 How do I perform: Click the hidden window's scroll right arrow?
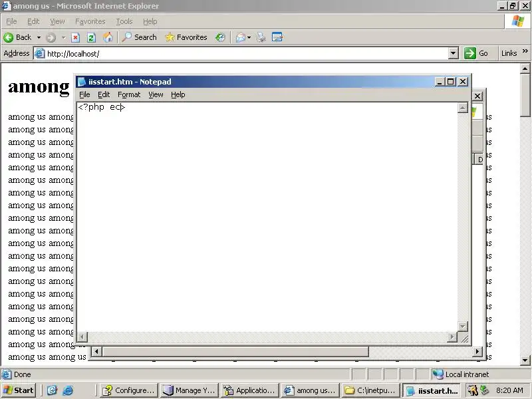click(477, 352)
